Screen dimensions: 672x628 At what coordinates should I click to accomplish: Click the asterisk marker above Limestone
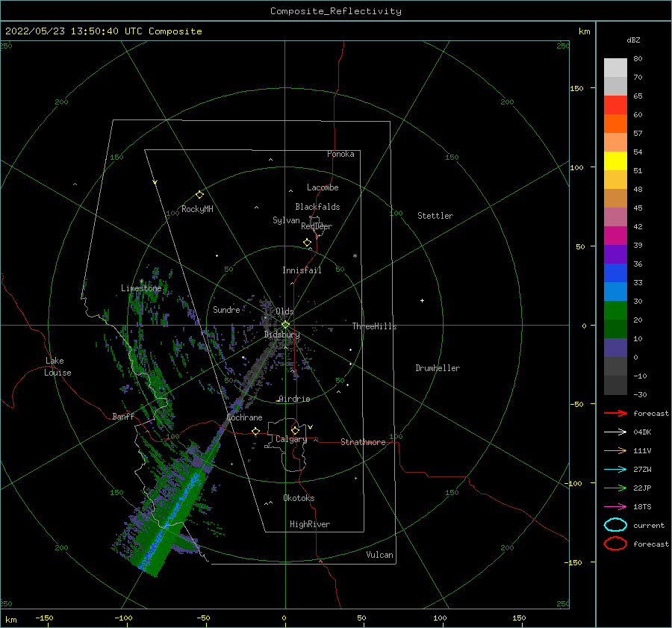[141, 282]
